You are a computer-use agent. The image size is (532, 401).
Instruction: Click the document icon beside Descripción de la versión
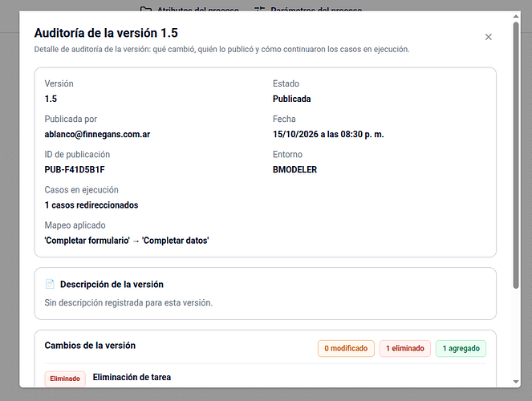pyautogui.click(x=50, y=284)
